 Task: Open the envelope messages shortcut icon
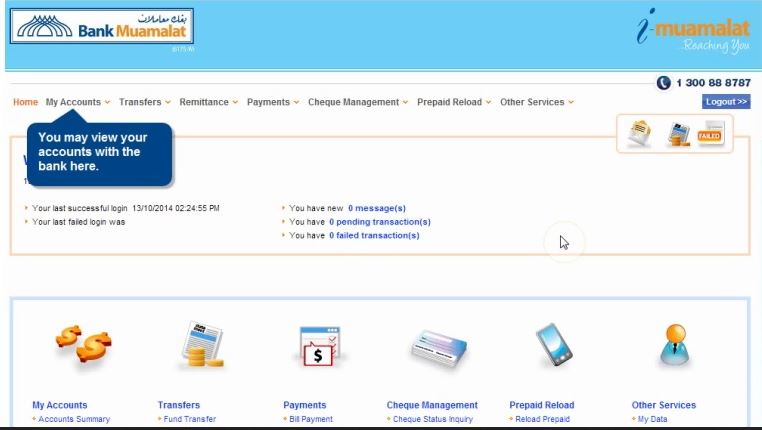point(640,134)
